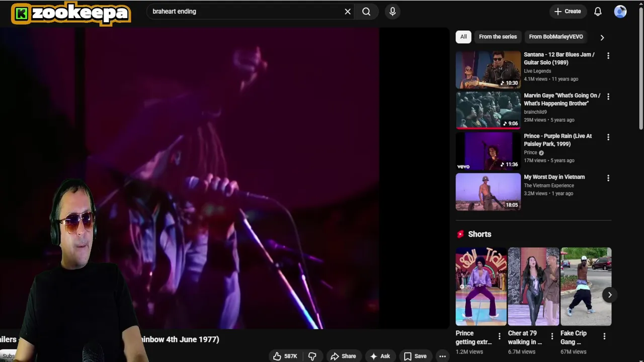Start voice search with microphone

392,12
